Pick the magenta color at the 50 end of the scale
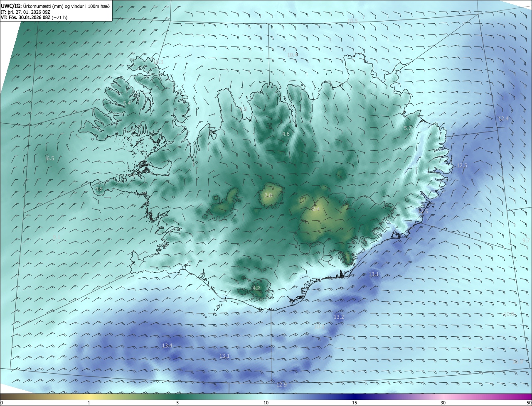The height and width of the screenshot is (406, 532). coord(529,396)
